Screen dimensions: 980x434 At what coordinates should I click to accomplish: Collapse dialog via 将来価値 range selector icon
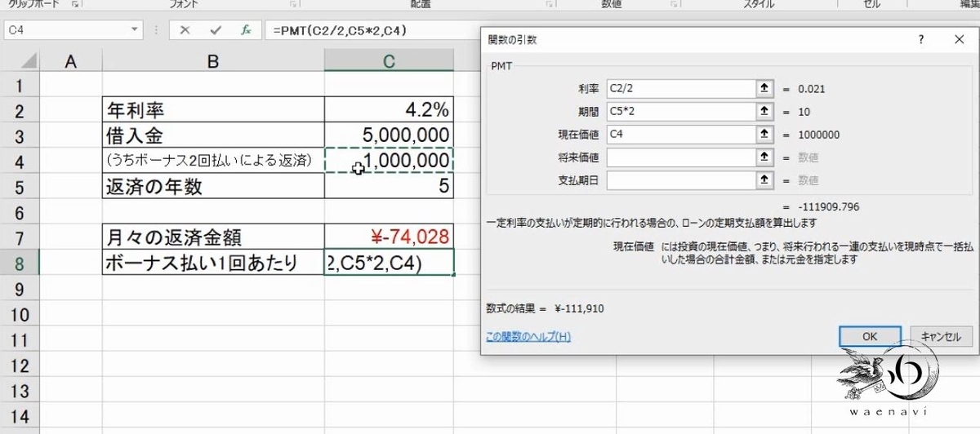(x=765, y=157)
